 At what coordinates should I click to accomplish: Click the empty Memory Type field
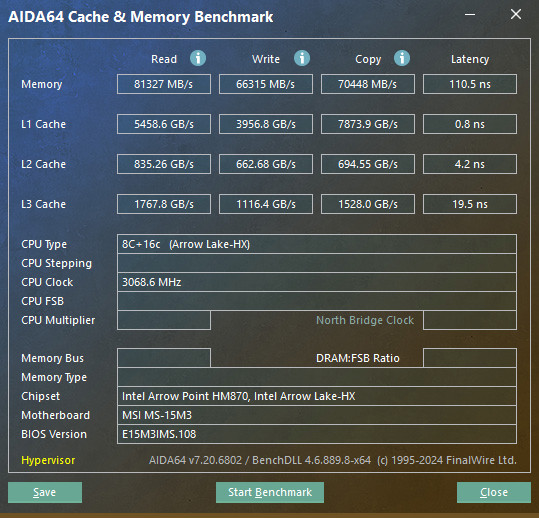(317, 377)
